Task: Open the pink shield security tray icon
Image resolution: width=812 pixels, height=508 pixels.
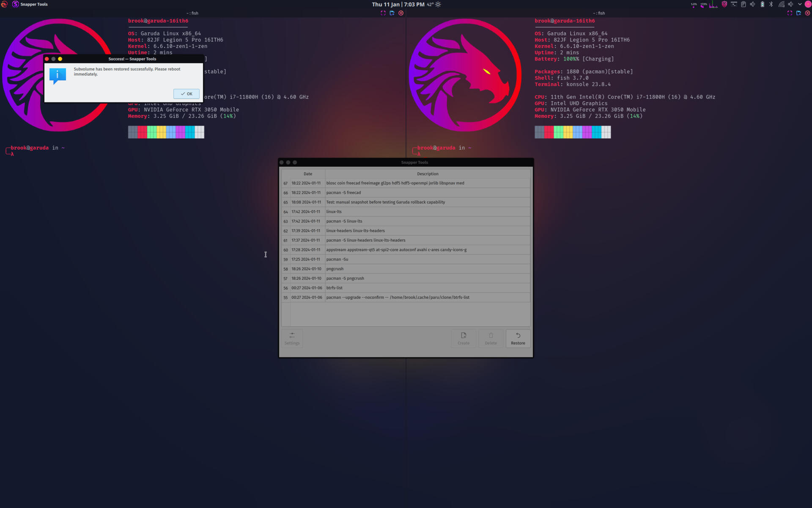Action: tap(724, 4)
